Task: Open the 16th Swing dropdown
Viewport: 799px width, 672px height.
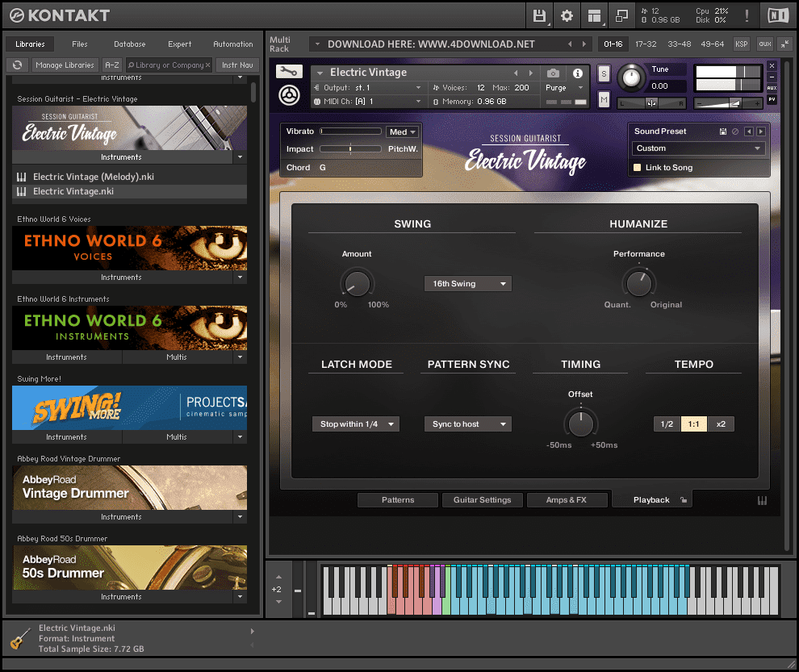Action: (x=467, y=283)
